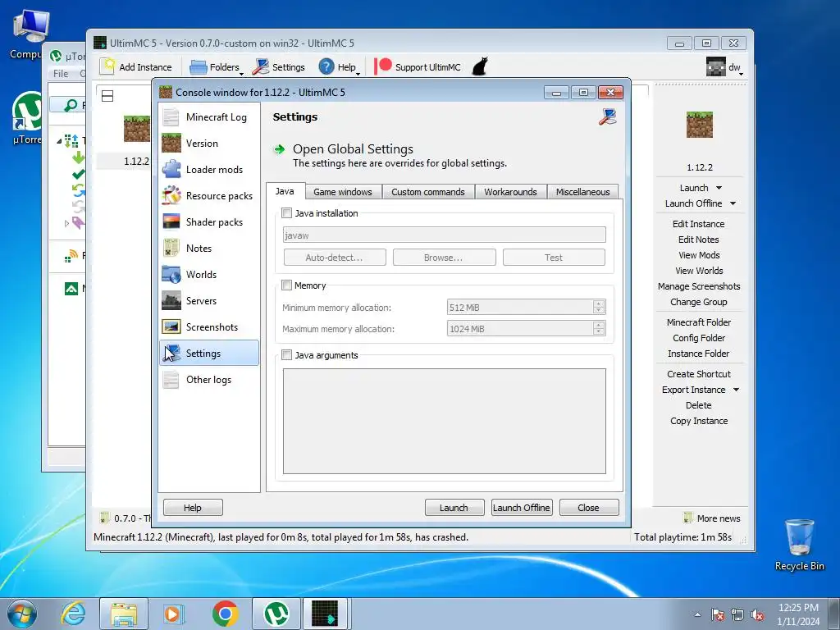
Task: Open the Recycle Bin desktop icon
Action: (799, 545)
